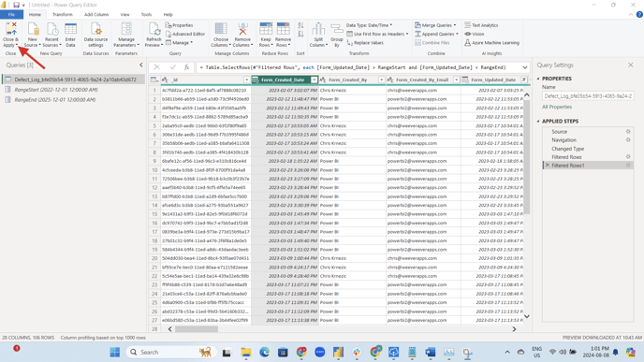Viewport: 644px width, 362px height.
Task: Open Text Analytics
Action: 481,25
